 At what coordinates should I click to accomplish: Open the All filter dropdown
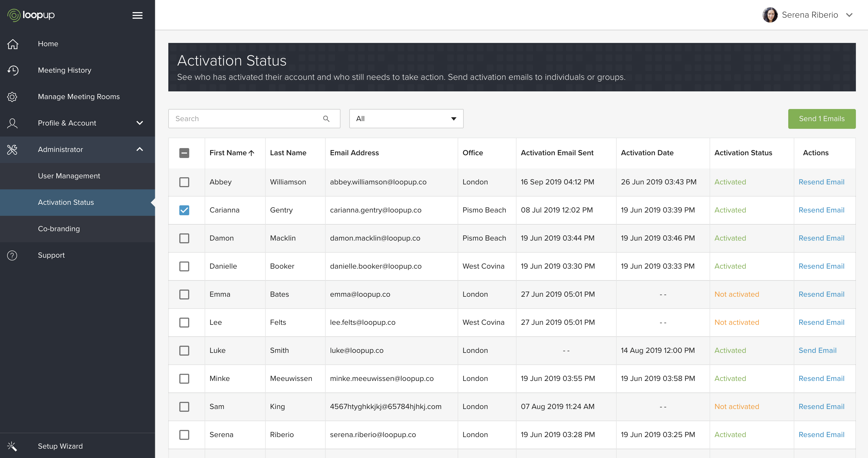click(x=406, y=119)
